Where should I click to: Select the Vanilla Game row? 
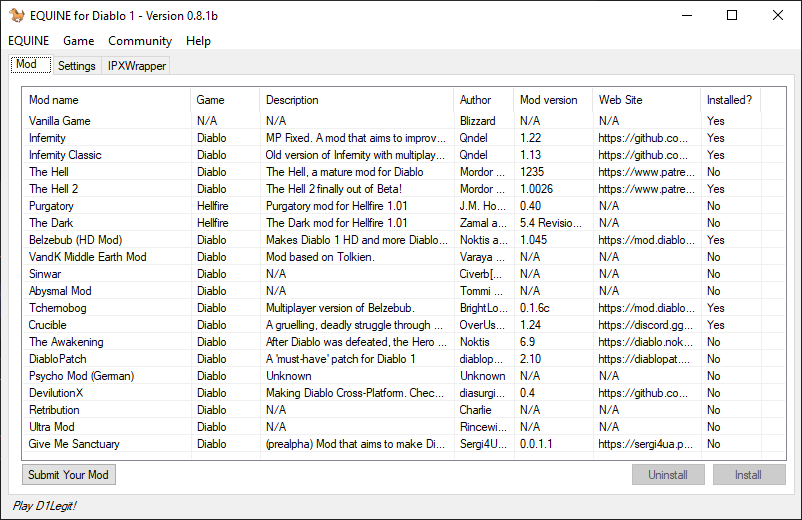click(x=404, y=121)
